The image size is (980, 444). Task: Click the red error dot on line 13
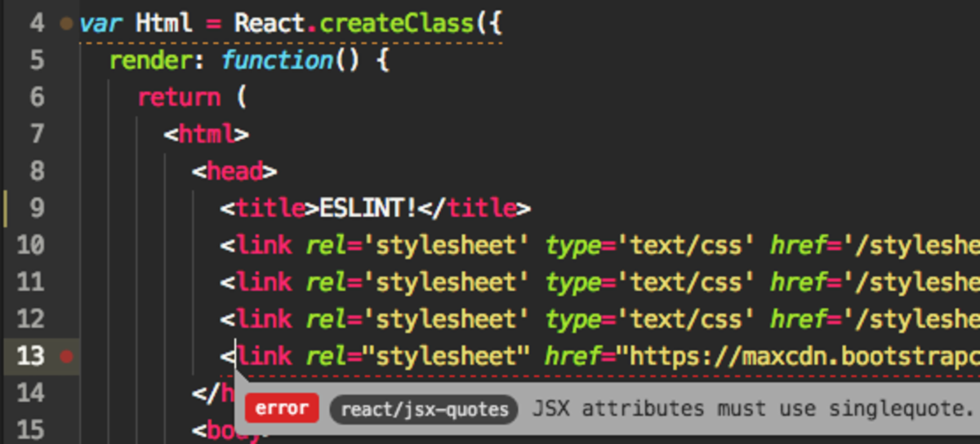point(67,357)
